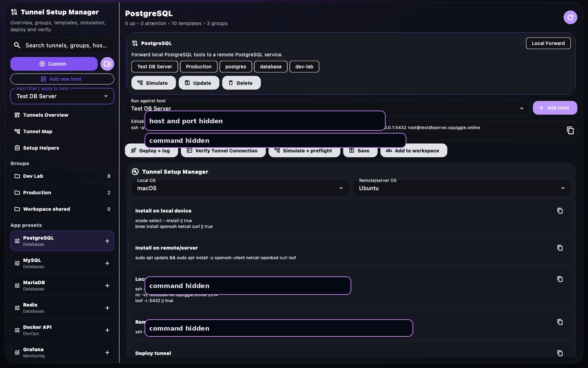Copy the Install on local device commands
This screenshot has height=368, width=588.
(x=560, y=211)
